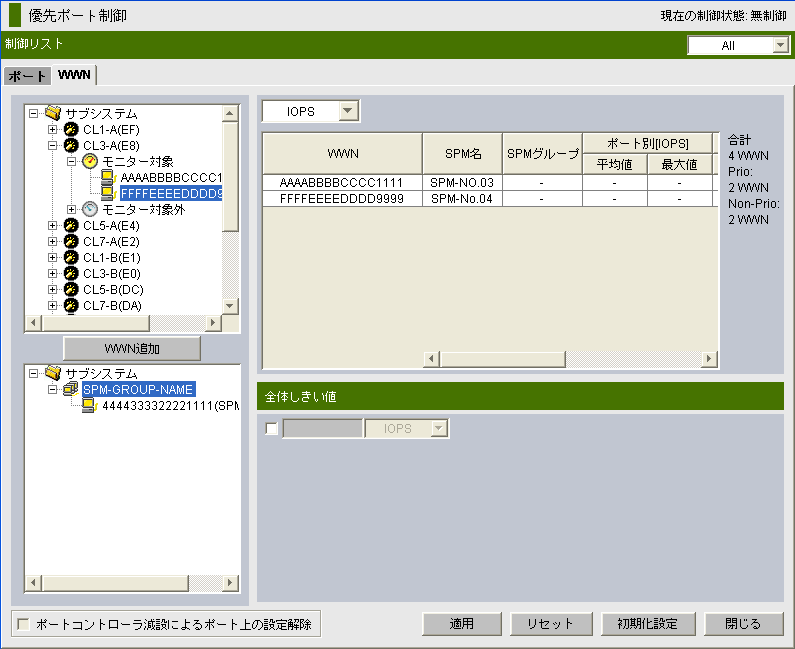Expand the CL7-B(DA) node
Image resolution: width=795 pixels, height=649 pixels.
click(52, 305)
